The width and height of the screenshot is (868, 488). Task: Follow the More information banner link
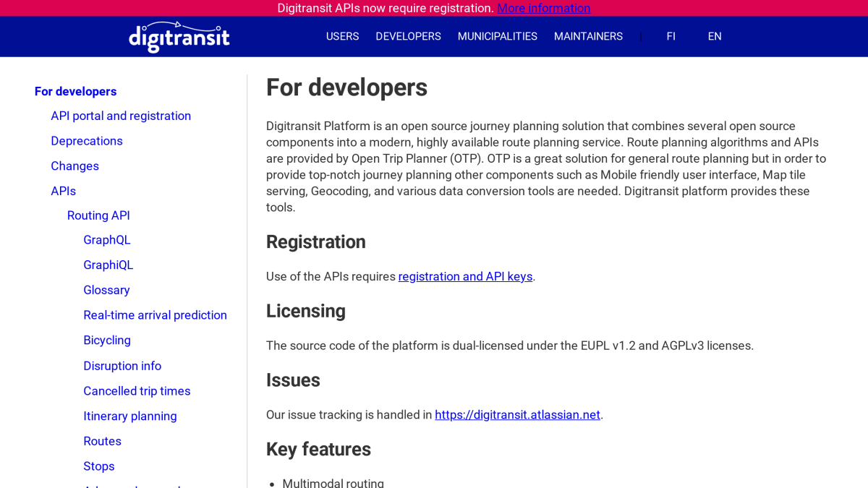coord(544,8)
